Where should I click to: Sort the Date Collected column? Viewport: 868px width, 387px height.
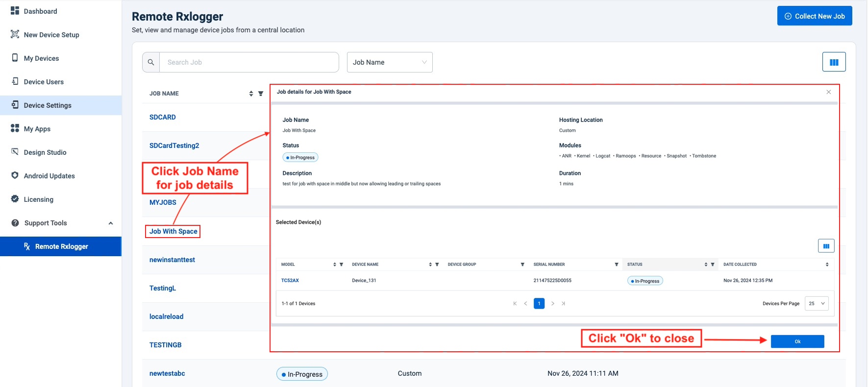[827, 265]
